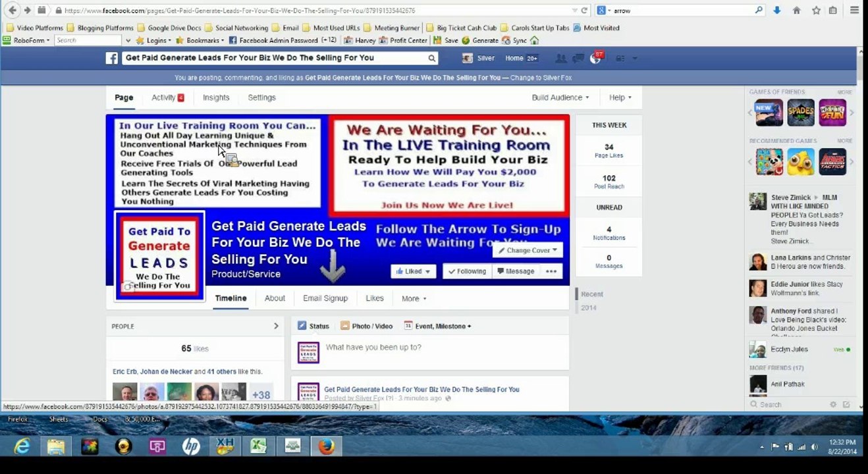Image resolution: width=868 pixels, height=474 pixels.
Task: Click the Firefox taskbar icon
Action: pos(326,446)
